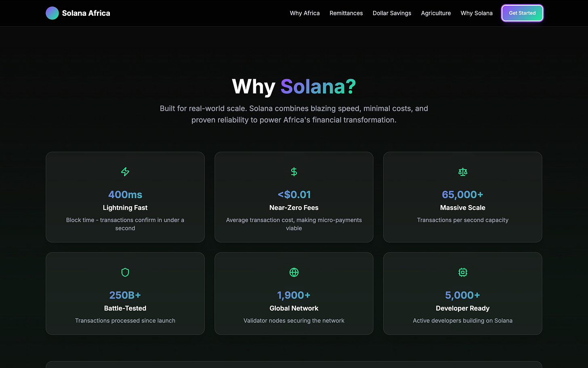Click the shield icon in Battle-Tested card
The image size is (588, 368).
[x=125, y=272]
